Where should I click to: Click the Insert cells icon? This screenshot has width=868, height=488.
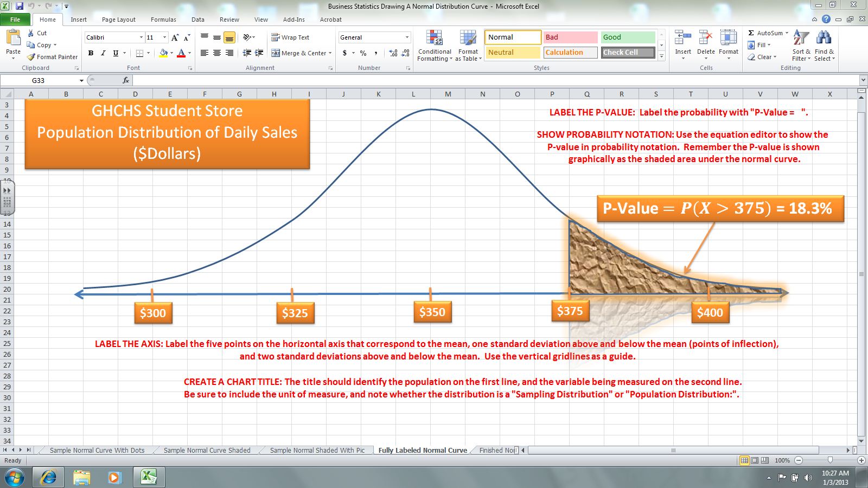pos(682,38)
